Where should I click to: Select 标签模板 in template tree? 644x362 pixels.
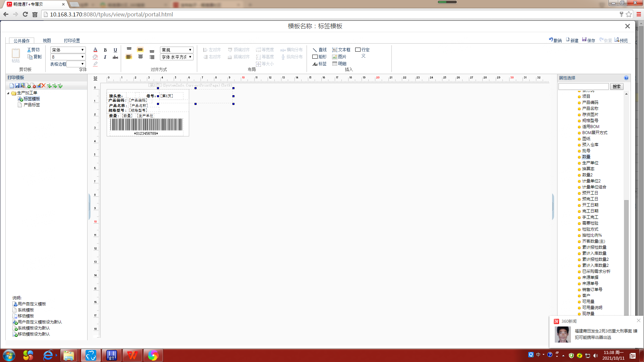32,99
